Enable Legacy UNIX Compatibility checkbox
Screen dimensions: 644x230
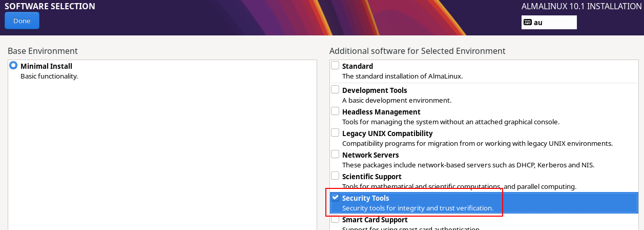pyautogui.click(x=335, y=133)
